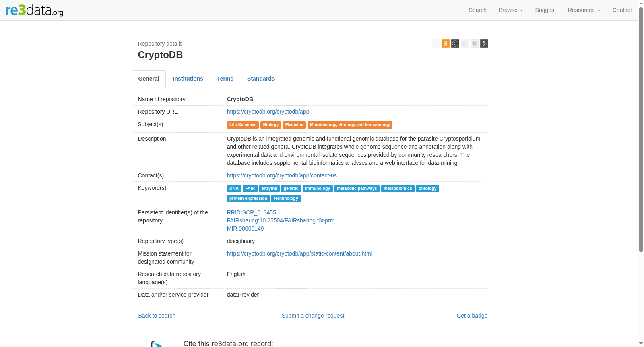Go back to search results
The height and width of the screenshot is (347, 644).
(x=157, y=316)
